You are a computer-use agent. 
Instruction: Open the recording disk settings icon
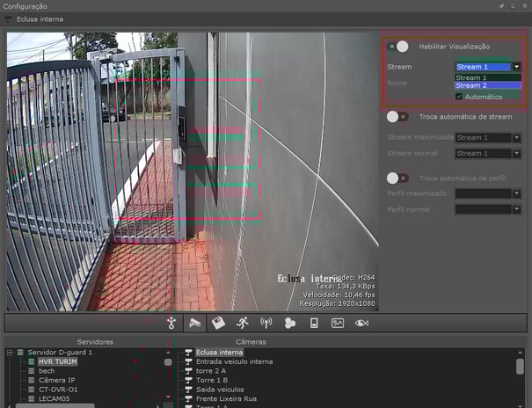[x=219, y=323]
